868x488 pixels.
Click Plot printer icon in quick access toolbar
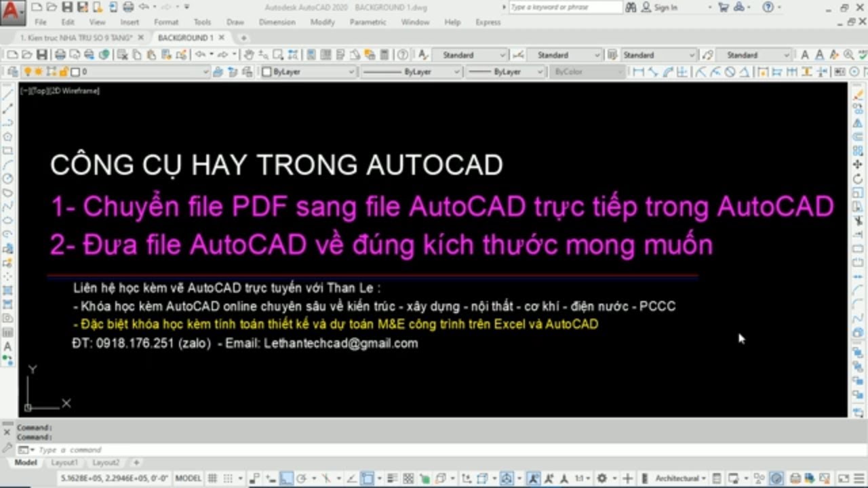click(128, 7)
